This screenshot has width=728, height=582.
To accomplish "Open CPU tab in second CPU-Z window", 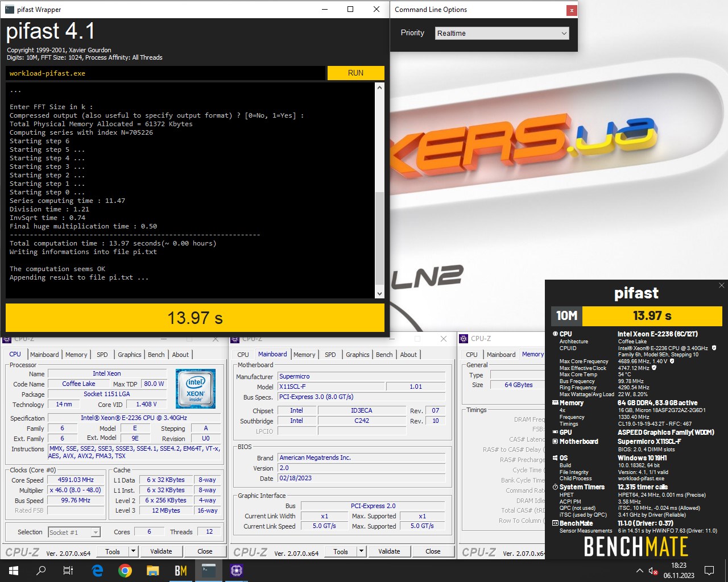I will point(243,355).
